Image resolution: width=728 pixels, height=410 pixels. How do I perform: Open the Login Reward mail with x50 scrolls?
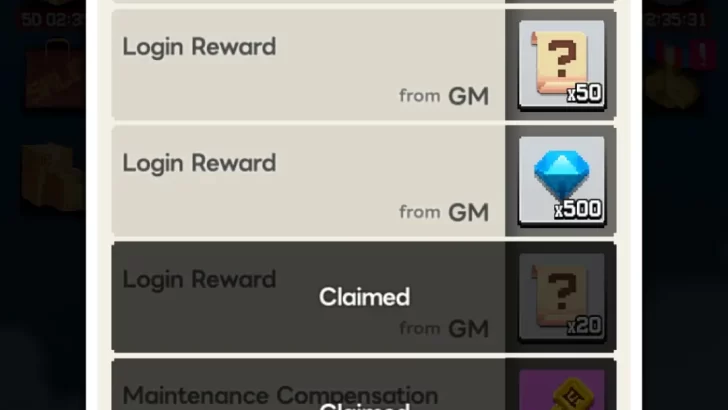point(364,65)
